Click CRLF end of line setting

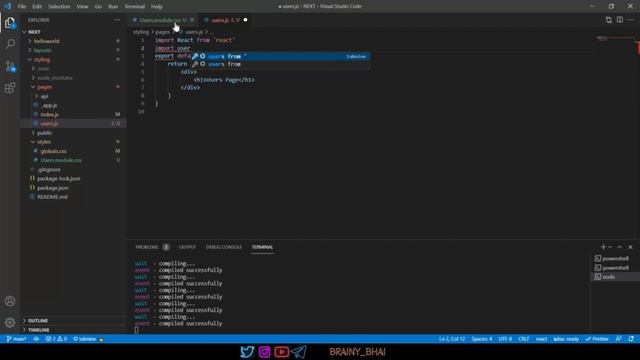click(x=524, y=339)
